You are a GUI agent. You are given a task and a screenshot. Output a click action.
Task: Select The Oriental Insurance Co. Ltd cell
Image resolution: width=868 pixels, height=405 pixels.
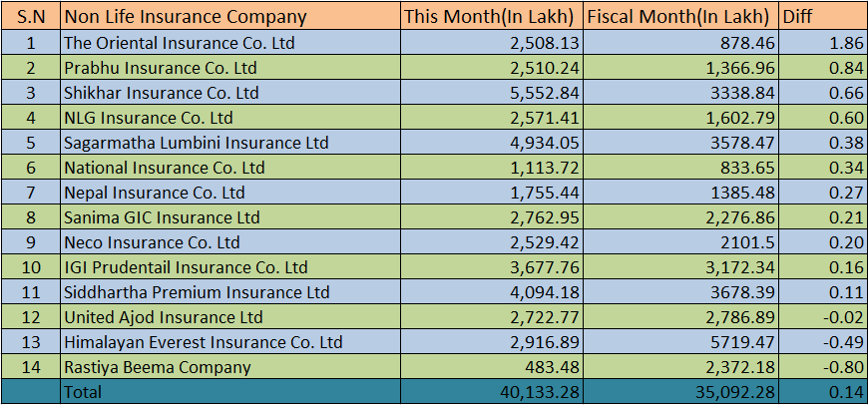(180, 43)
